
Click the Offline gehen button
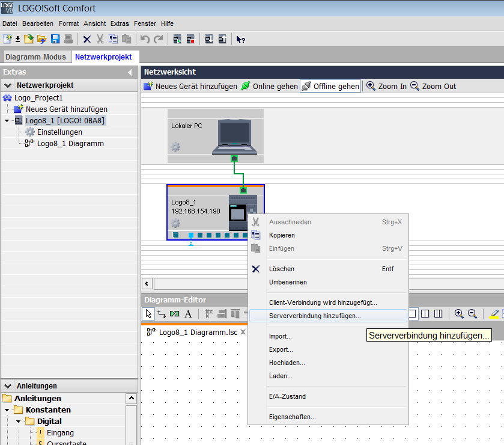click(330, 86)
